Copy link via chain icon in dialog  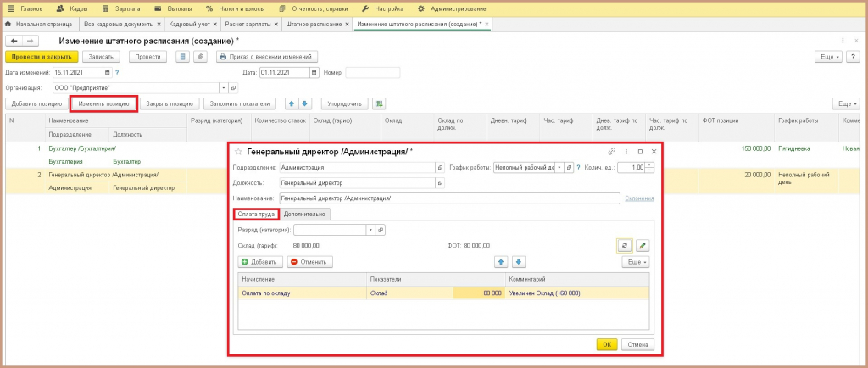coord(612,152)
